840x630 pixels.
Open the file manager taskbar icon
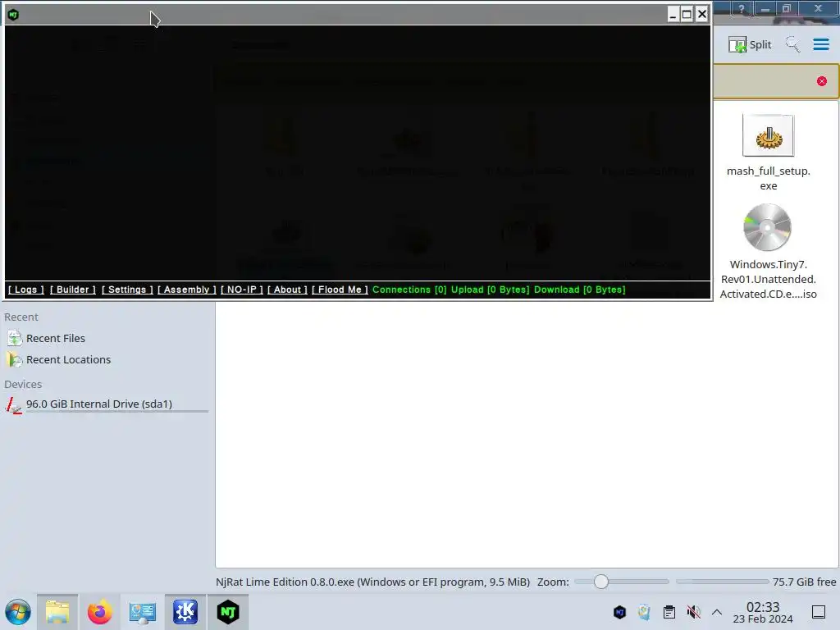(x=57, y=612)
